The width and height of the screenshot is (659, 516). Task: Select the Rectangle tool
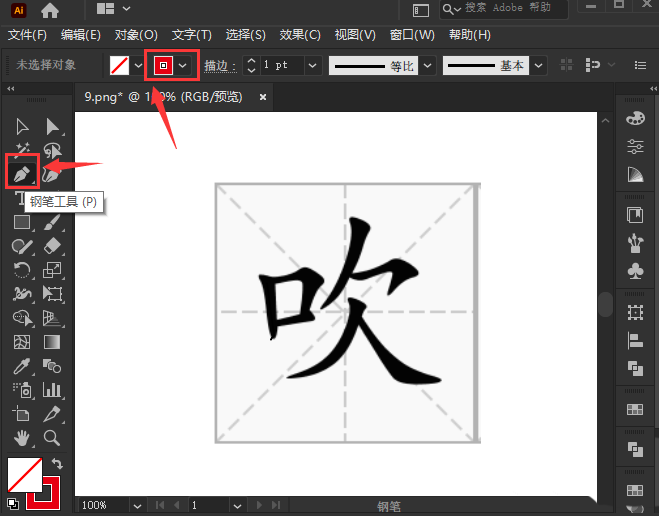click(x=22, y=222)
